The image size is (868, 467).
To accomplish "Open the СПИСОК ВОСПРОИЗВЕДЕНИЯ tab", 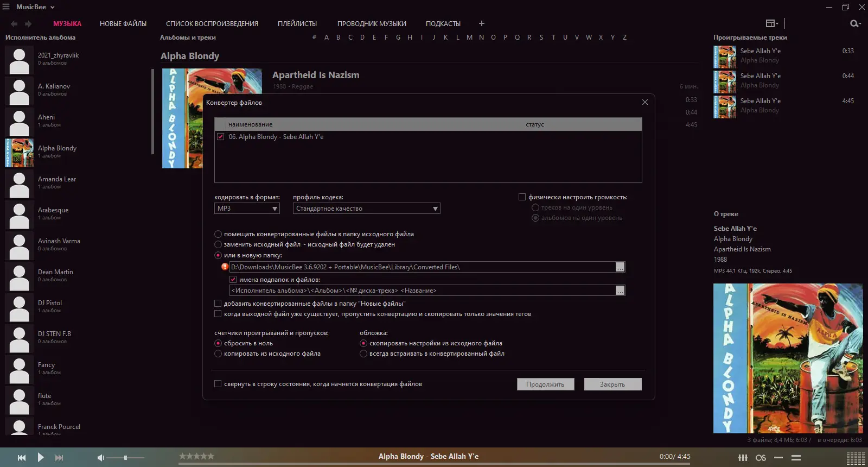I will pos(212,24).
